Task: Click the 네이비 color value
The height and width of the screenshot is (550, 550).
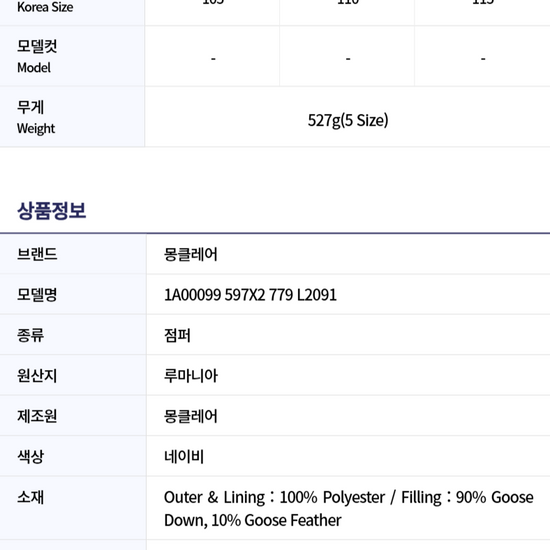Action: click(x=184, y=456)
